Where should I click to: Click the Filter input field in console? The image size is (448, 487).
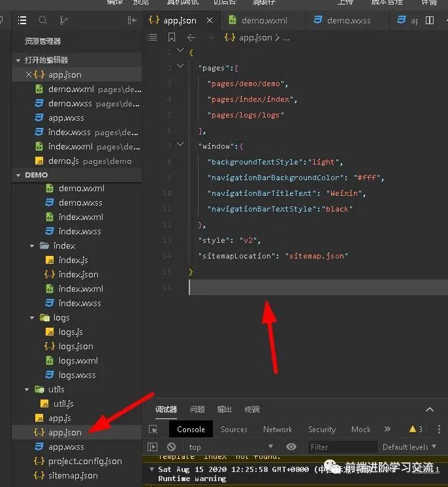pos(341,447)
